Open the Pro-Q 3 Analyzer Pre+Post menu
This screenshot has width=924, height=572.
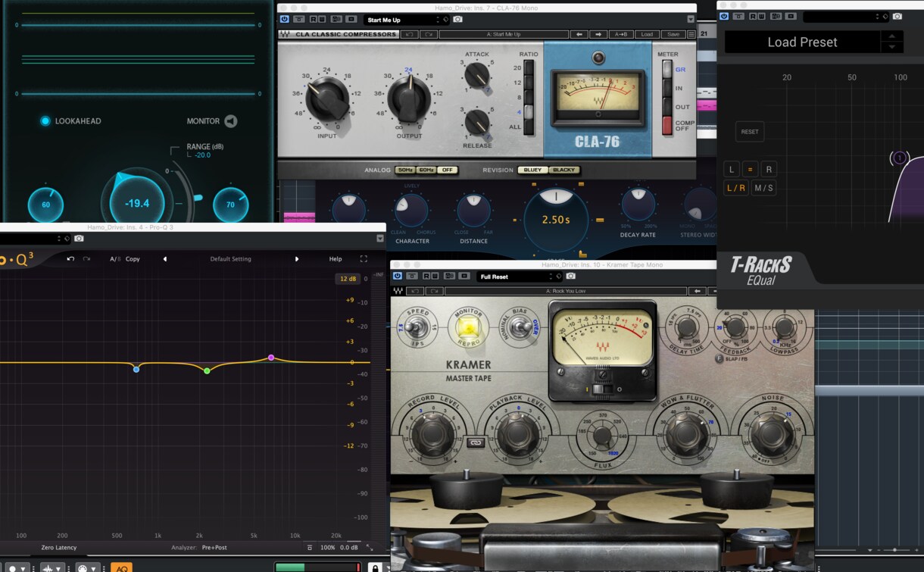click(x=214, y=547)
